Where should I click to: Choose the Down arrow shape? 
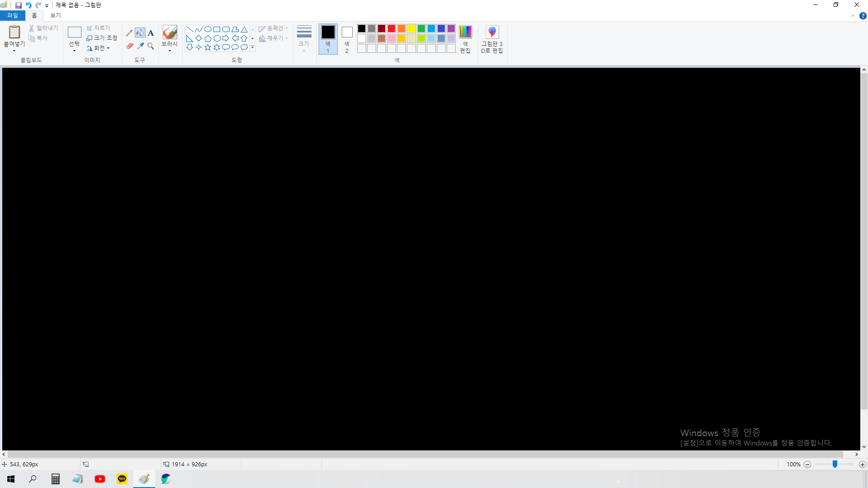(x=190, y=47)
